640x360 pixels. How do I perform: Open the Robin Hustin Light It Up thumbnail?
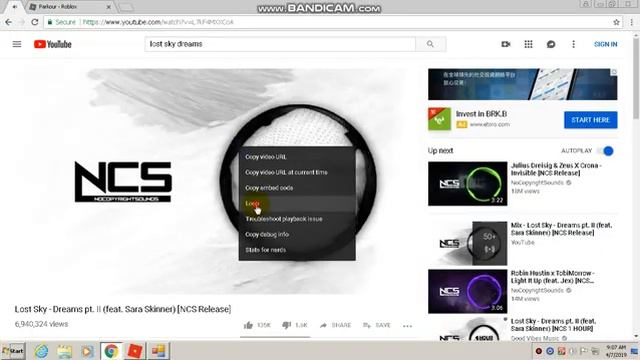(467, 291)
